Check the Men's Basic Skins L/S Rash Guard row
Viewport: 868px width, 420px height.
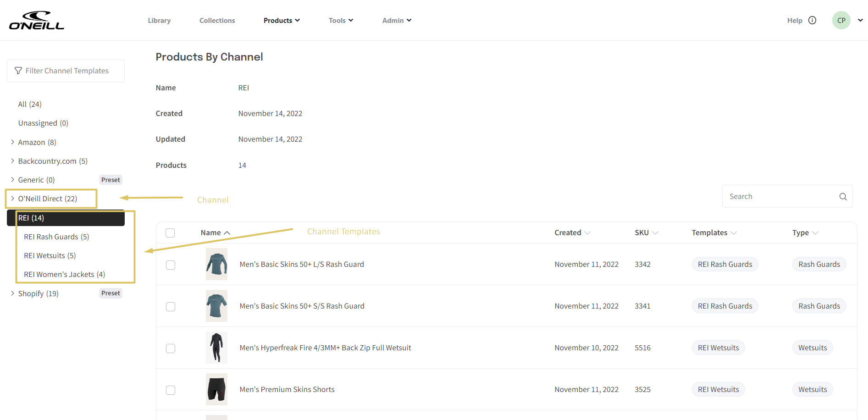(171, 265)
